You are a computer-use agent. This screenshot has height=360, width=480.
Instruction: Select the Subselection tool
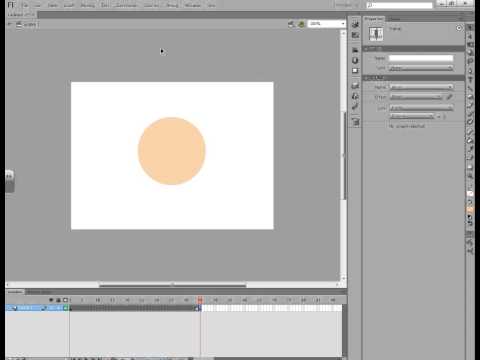click(470, 36)
